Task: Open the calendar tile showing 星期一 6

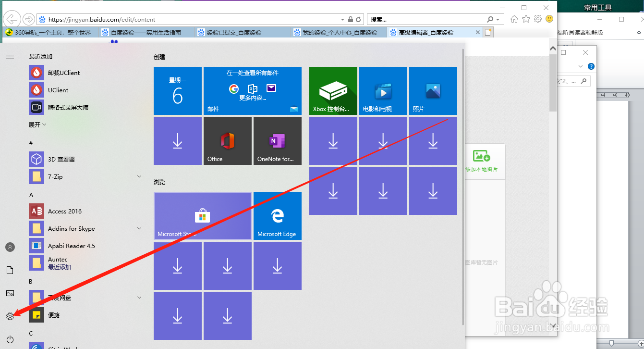Action: tap(178, 91)
